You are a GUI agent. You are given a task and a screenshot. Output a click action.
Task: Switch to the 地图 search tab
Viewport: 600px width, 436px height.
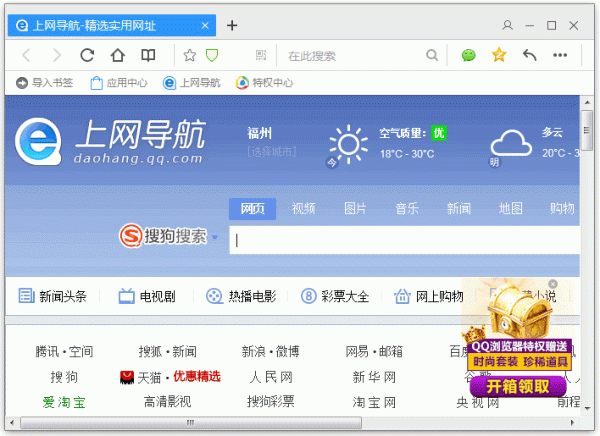pos(510,209)
